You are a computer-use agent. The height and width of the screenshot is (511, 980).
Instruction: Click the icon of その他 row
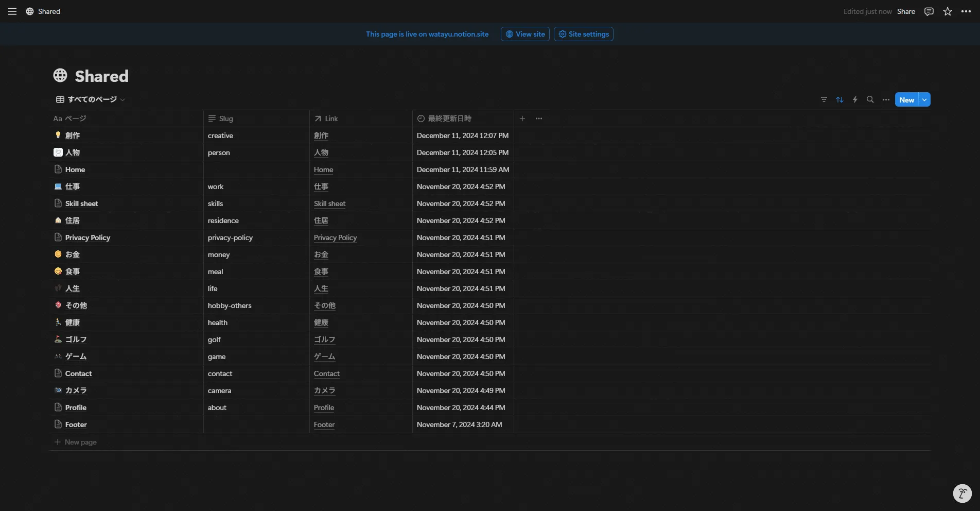pyautogui.click(x=58, y=305)
